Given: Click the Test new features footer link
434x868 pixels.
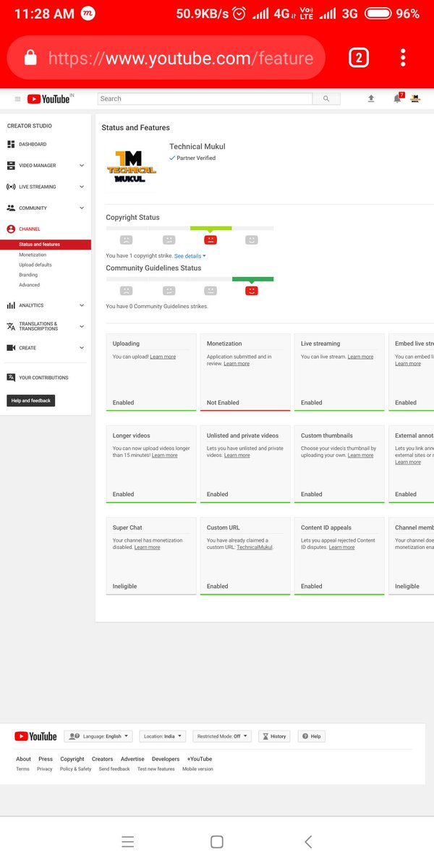Looking at the screenshot, I should point(156,770).
